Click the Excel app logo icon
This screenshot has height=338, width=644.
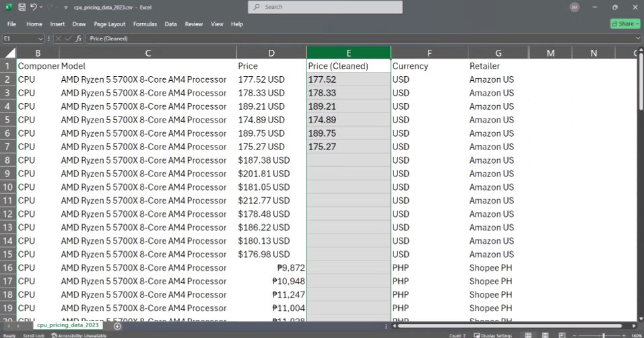coord(8,7)
